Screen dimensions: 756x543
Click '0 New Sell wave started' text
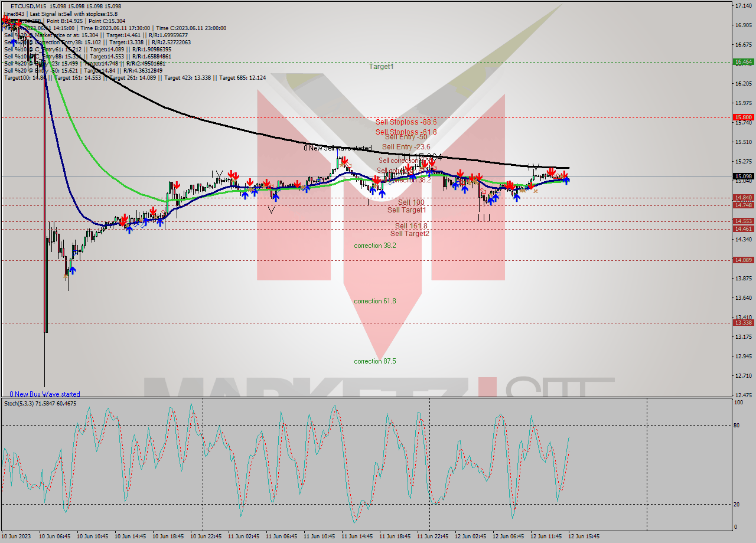pos(338,148)
